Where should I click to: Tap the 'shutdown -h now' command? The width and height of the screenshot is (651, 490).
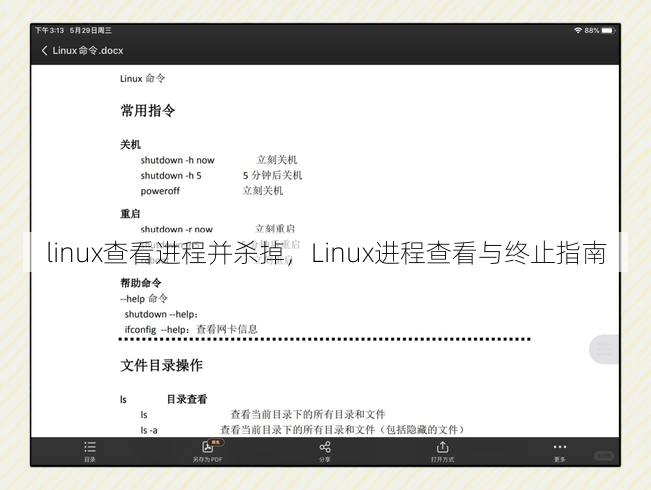(177, 160)
